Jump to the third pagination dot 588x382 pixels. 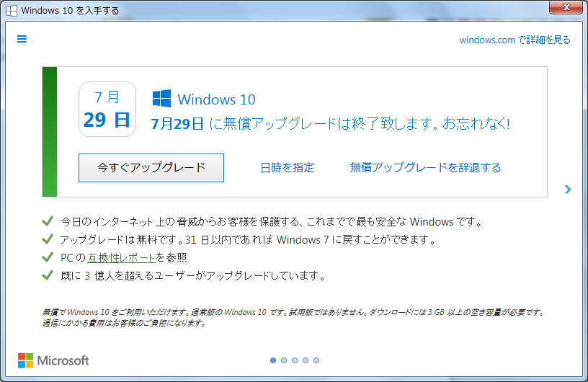pos(295,360)
